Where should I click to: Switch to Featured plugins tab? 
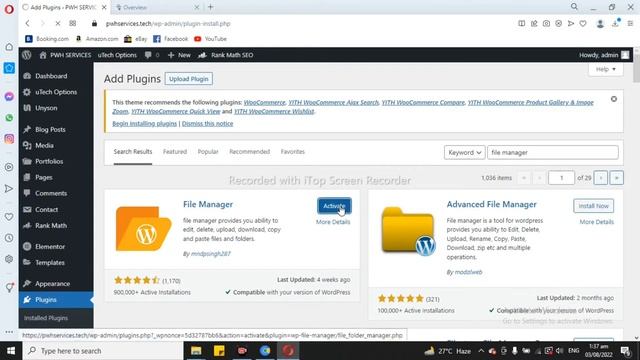coord(175,151)
